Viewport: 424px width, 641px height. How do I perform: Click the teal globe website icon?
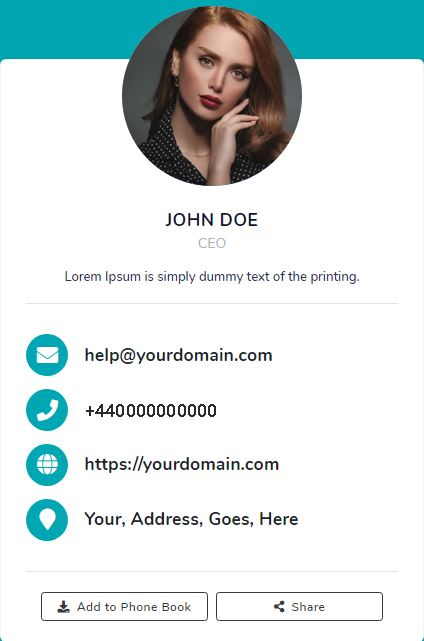[47, 465]
